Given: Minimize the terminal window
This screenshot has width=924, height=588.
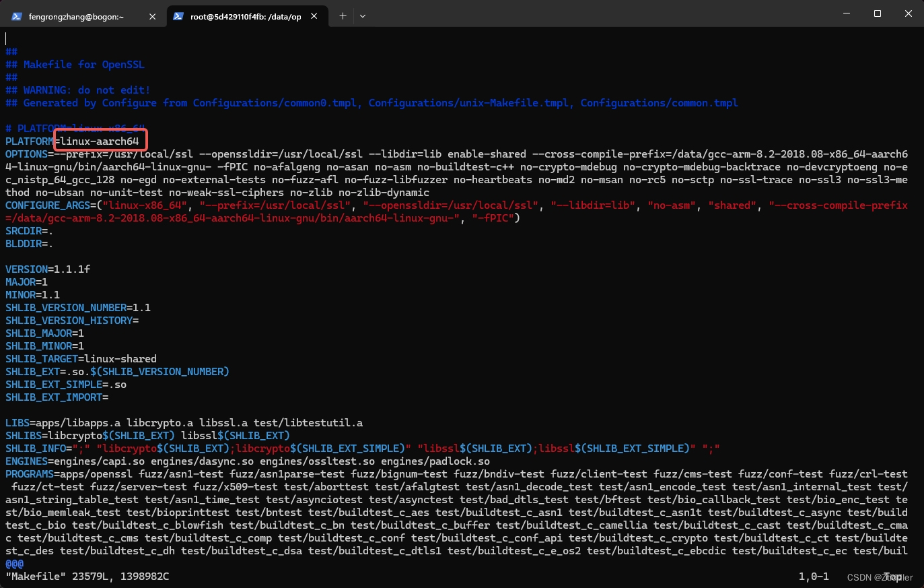Looking at the screenshot, I should point(847,13).
